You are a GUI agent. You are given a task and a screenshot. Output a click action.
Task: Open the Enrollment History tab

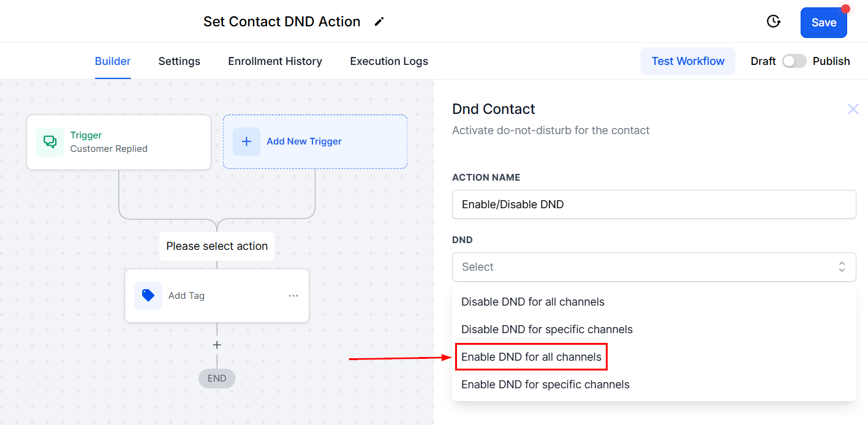275,61
